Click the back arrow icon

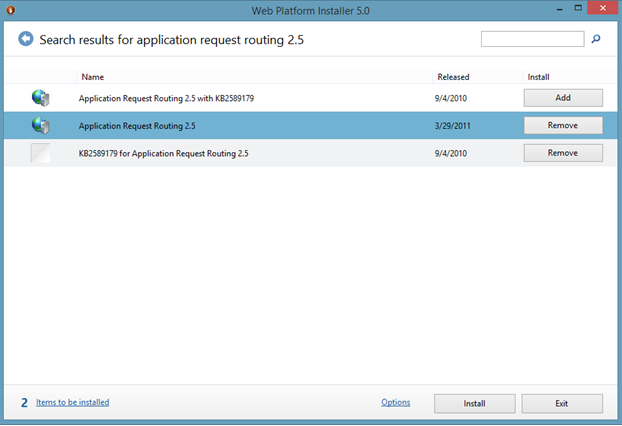(25, 40)
